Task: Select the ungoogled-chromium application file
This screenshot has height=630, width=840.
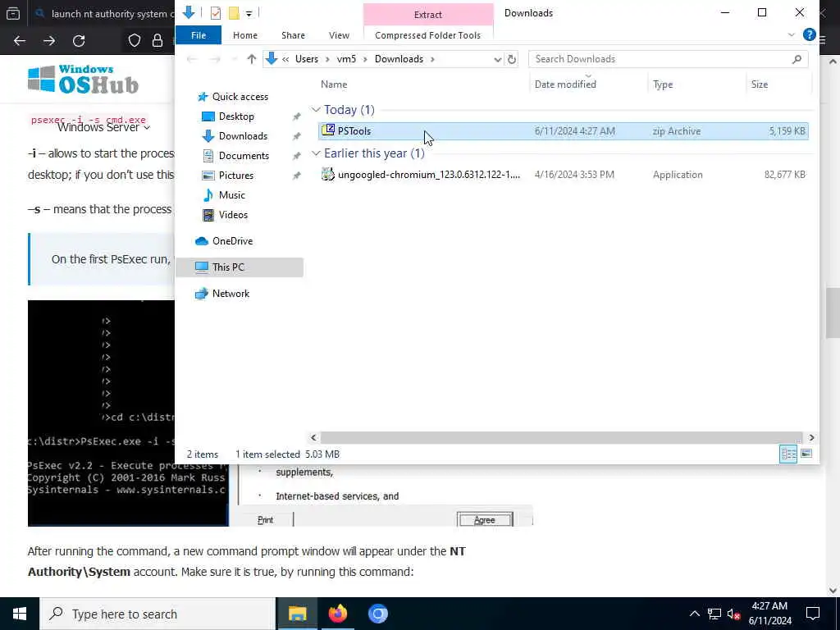Action: [x=563, y=175]
